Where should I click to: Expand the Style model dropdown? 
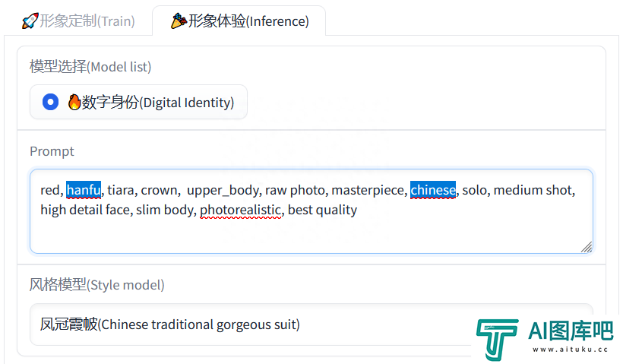[311, 324]
